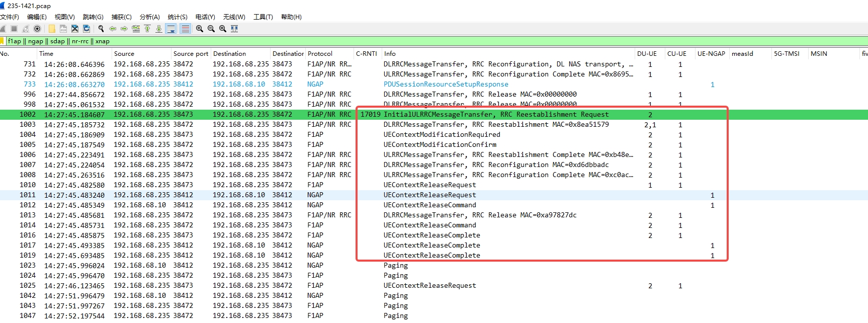The width and height of the screenshot is (868, 323).
Task: Jump to the first packet
Action: 147,29
